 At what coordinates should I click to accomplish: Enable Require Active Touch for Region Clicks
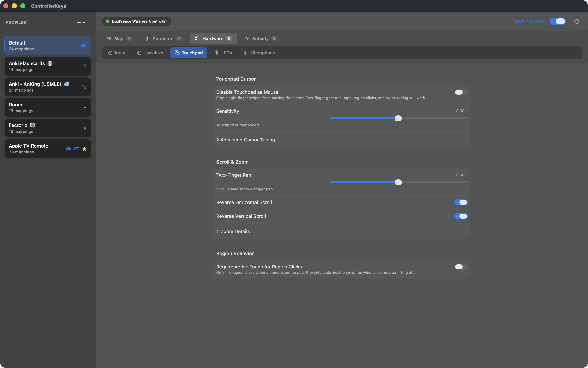pos(461,267)
